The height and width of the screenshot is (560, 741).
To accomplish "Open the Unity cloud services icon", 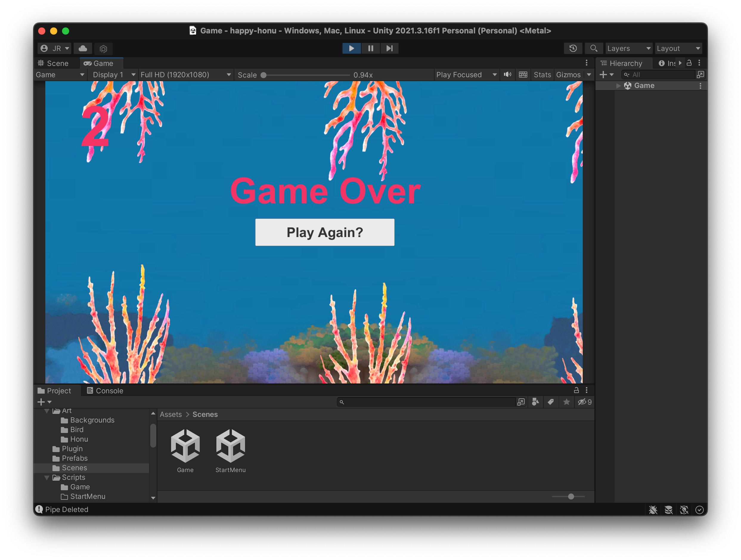I will (83, 48).
